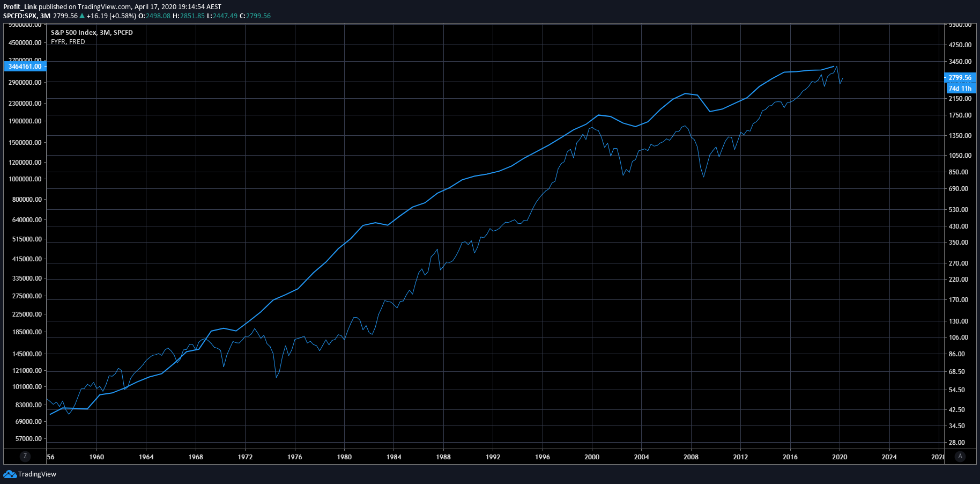Click the 2000 label on the time axis

click(x=592, y=457)
